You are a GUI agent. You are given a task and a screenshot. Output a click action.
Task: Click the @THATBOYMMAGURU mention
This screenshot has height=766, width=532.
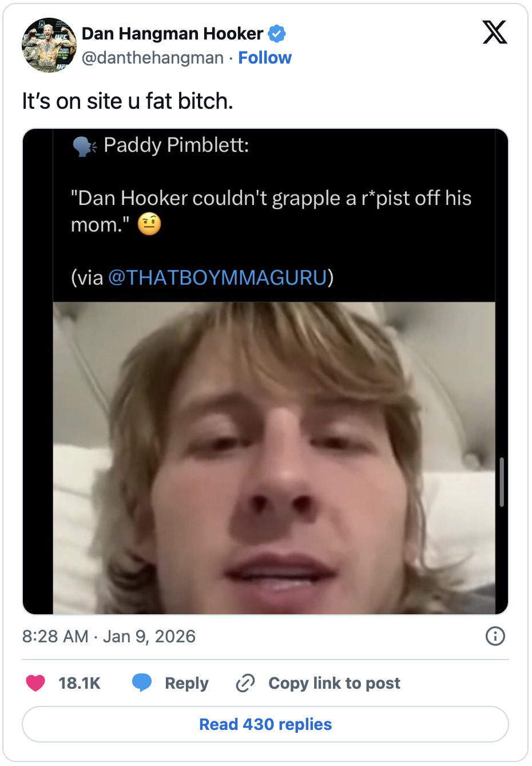(x=217, y=278)
